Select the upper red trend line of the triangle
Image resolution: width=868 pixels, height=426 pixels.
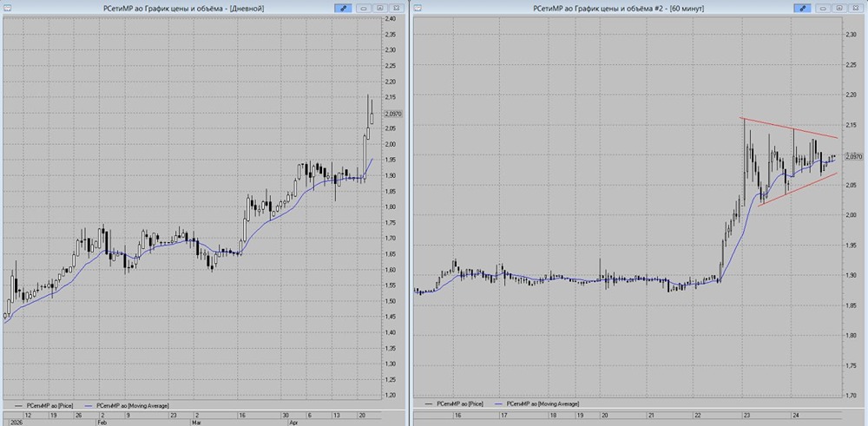coord(788,128)
